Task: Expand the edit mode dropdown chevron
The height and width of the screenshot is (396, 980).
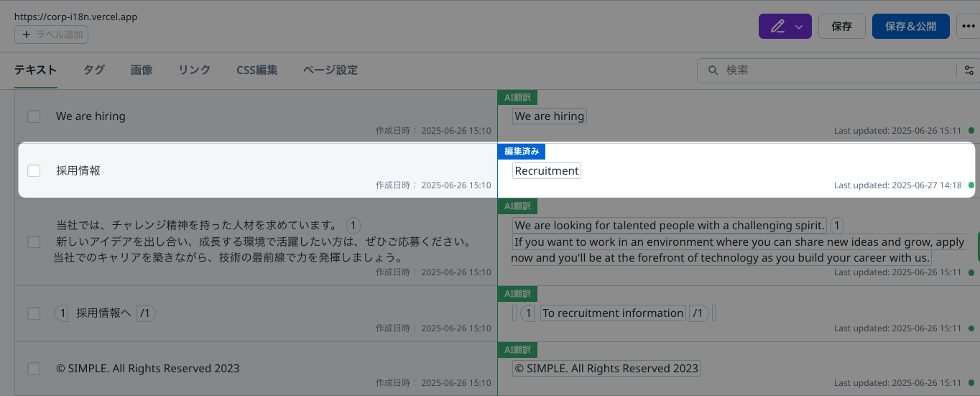Action: (799, 27)
